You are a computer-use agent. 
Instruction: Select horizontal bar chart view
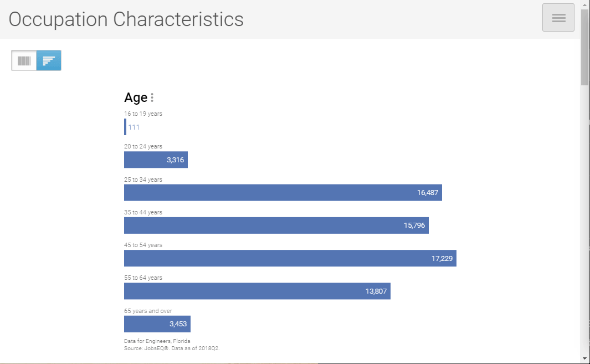(49, 60)
